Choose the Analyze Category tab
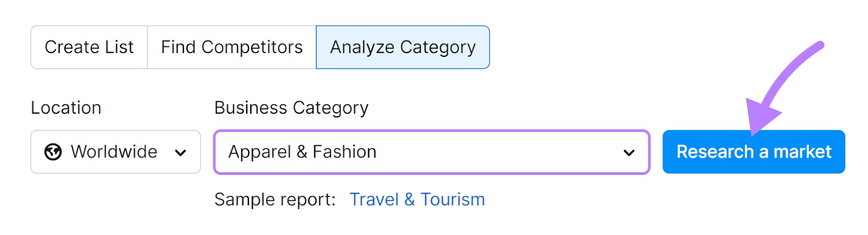This screenshot has width=868, height=235. click(x=403, y=48)
